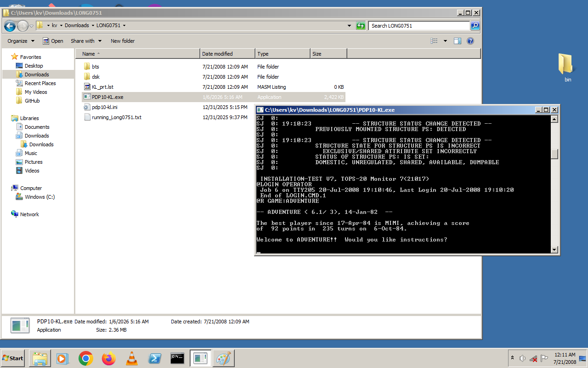This screenshot has height=368, width=588.
Task: Click console window scrollbar down arrow
Action: point(554,250)
